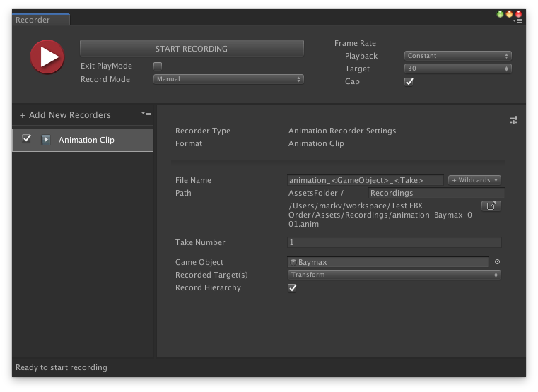Open the recorder list options menu icon

tap(146, 114)
